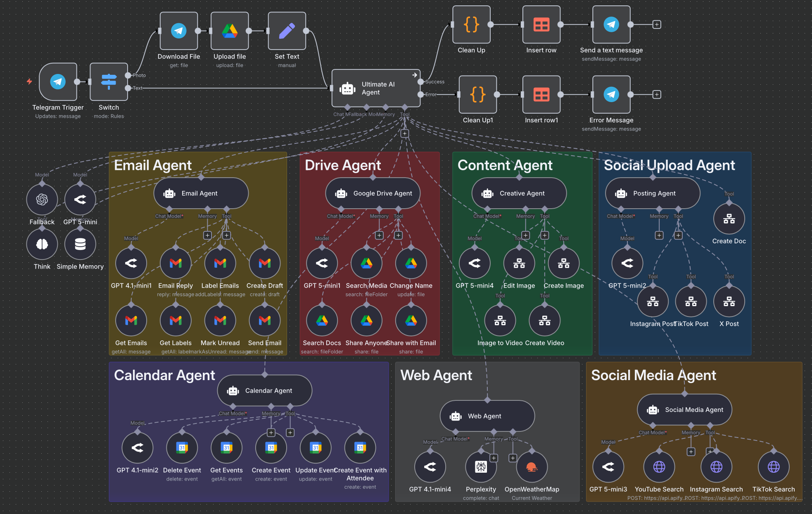Viewport: 812px width, 514px height.
Task: Open the Upload file Google Drive node
Action: tap(230, 31)
